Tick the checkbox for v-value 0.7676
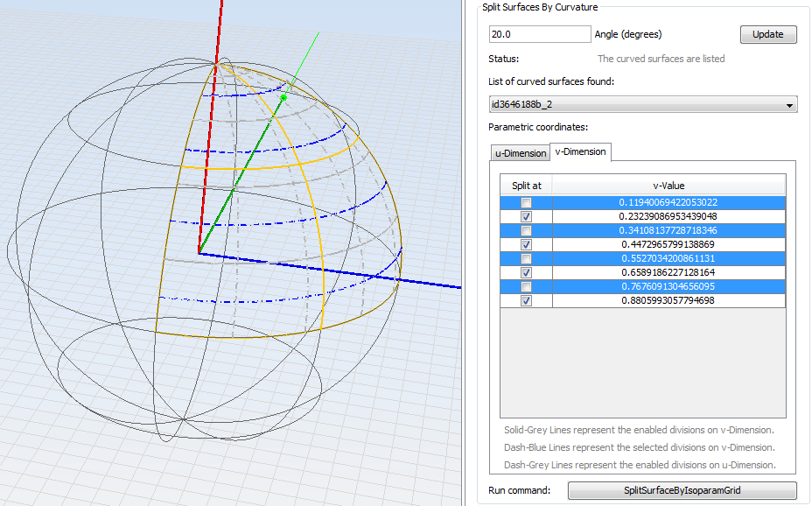Screen dimensions: 812x506 526,286
